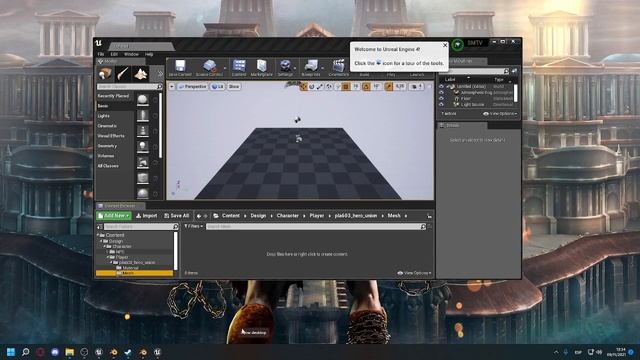Toggle visibility of Floor actor
The width and height of the screenshot is (640, 360).
441,99
